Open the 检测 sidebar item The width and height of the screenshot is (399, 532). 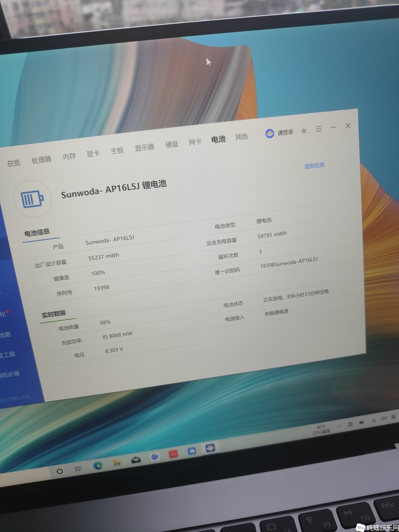pos(5,334)
